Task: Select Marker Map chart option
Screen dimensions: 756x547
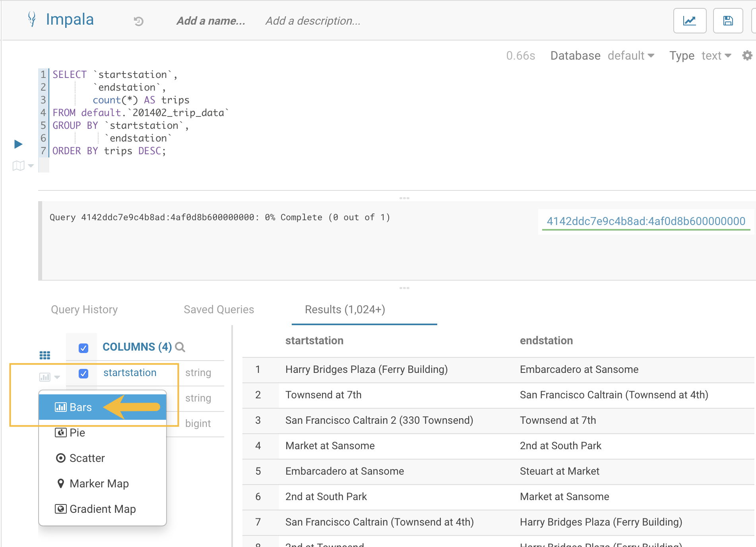Action: pyautogui.click(x=99, y=483)
